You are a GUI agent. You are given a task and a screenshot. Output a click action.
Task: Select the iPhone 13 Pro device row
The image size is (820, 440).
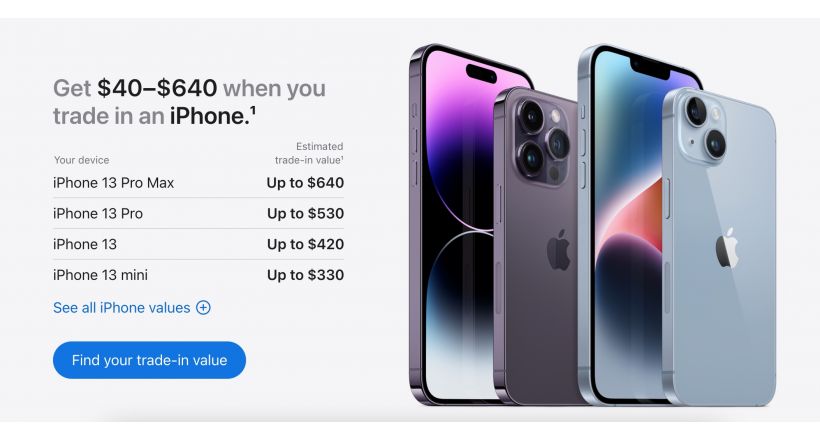(198, 213)
